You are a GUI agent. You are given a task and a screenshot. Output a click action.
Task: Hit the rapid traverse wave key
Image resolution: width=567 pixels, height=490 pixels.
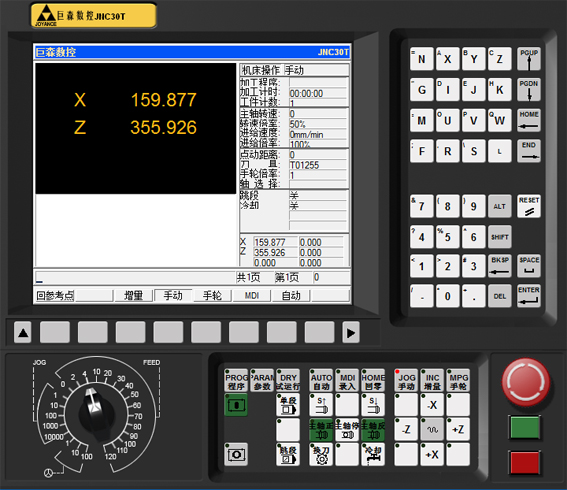coord(432,429)
